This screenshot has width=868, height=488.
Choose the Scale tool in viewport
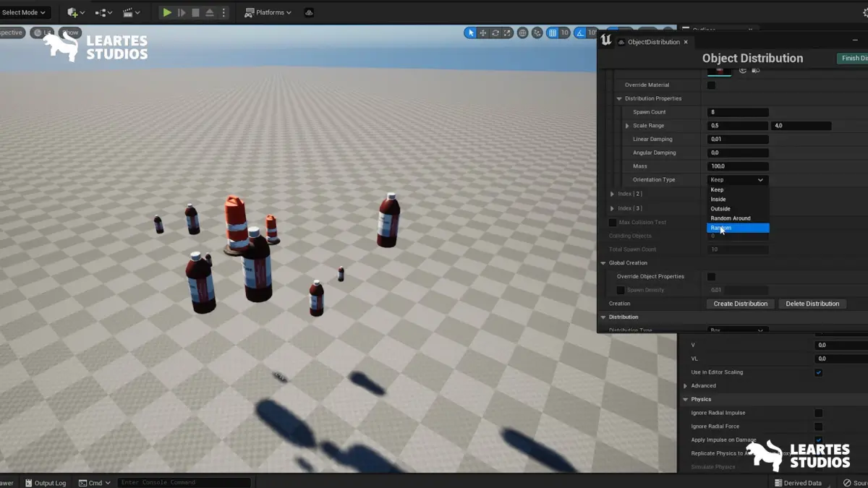pyautogui.click(x=508, y=33)
